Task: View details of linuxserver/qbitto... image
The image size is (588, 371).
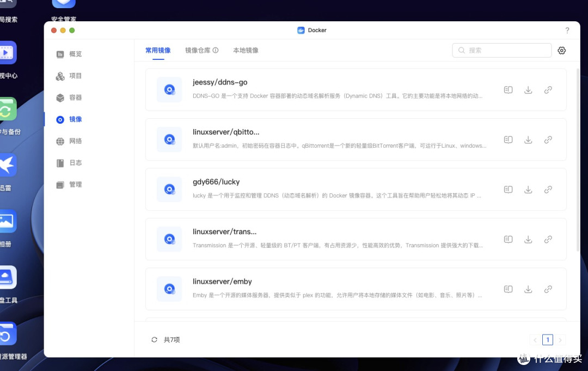Action: (x=508, y=139)
